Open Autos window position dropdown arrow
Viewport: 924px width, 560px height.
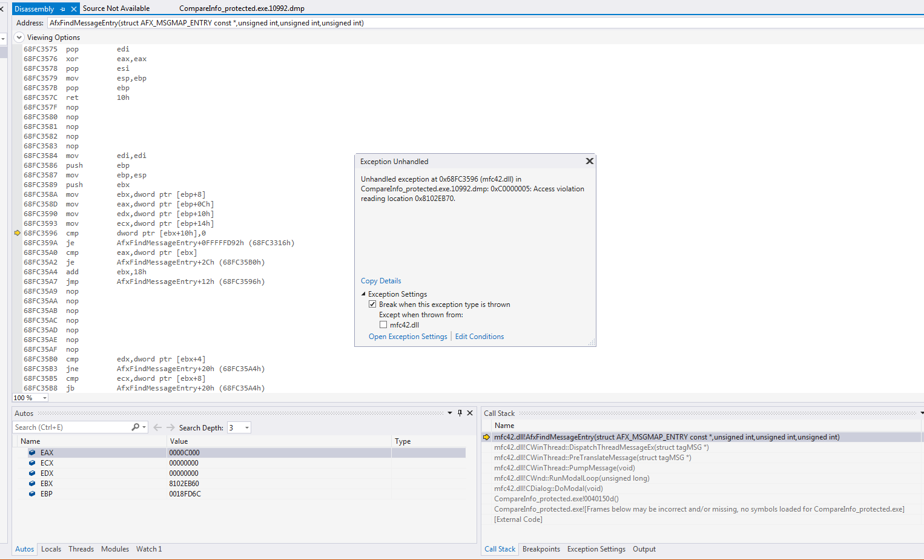point(450,413)
